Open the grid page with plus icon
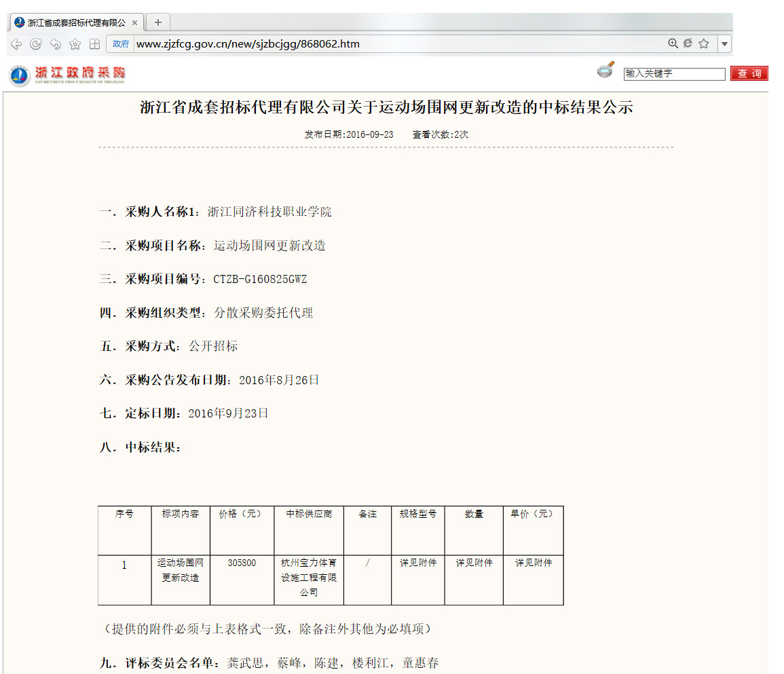784x674 pixels. [94, 44]
